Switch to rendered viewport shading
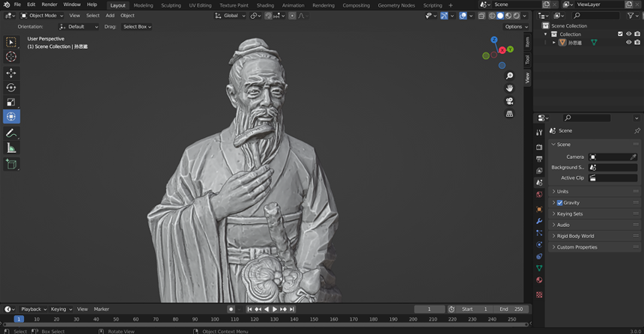This screenshot has width=644, height=334. (516, 16)
